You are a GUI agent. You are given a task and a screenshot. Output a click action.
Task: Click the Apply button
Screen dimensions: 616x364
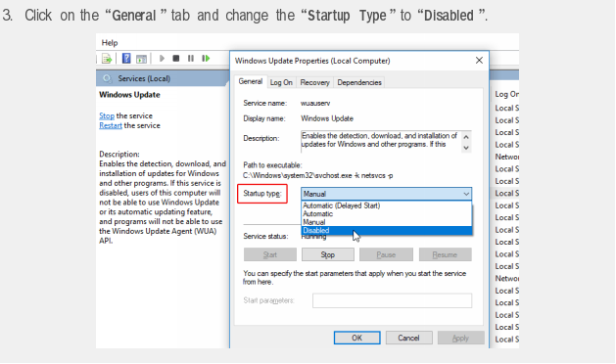coord(460,338)
